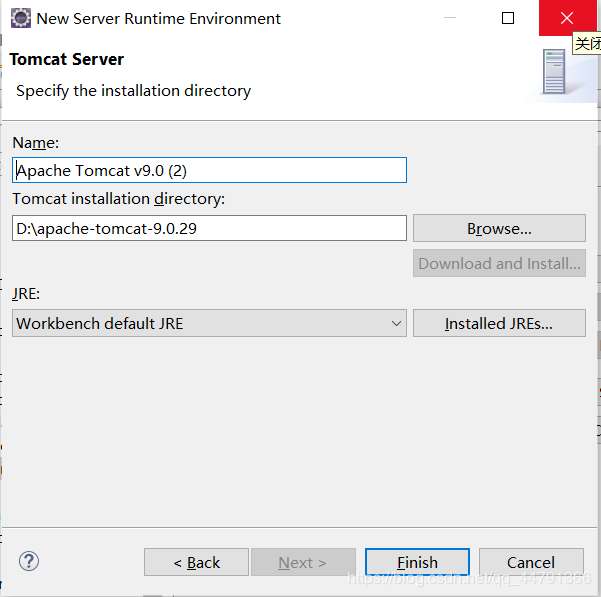601x597 pixels.
Task: Open help via the question mark icon
Action: pyautogui.click(x=29, y=561)
